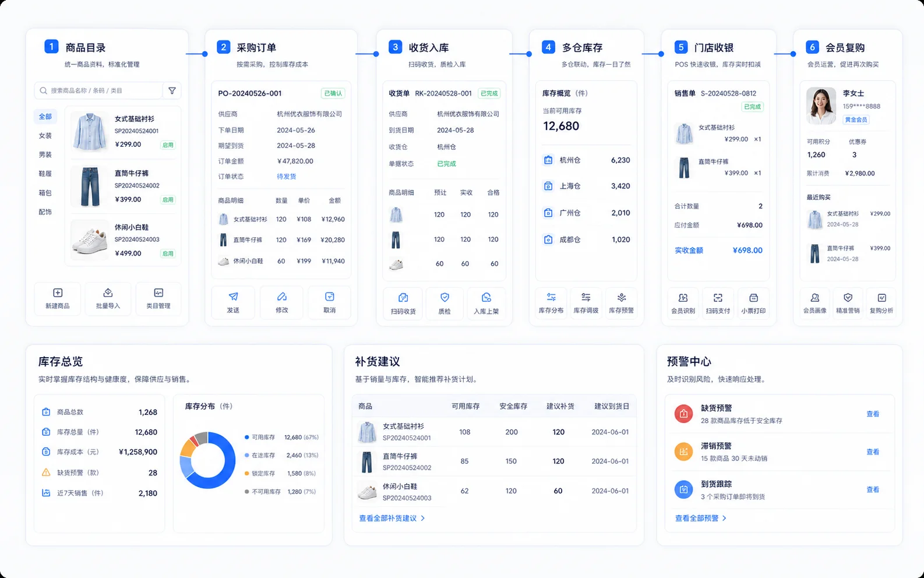Click the 复购分析 analysis icon

pos(881,298)
